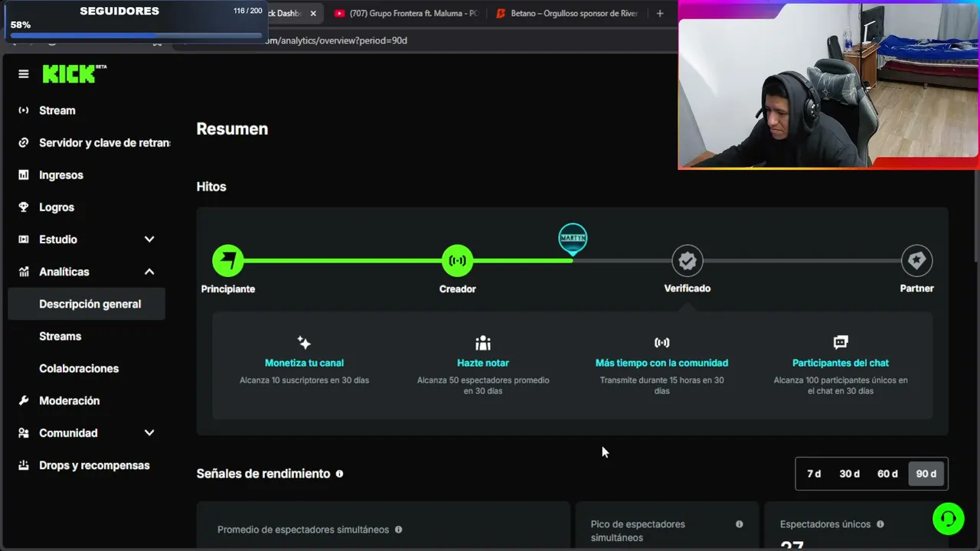Click the Hazte notar link
The width and height of the screenshot is (980, 551).
pos(483,363)
